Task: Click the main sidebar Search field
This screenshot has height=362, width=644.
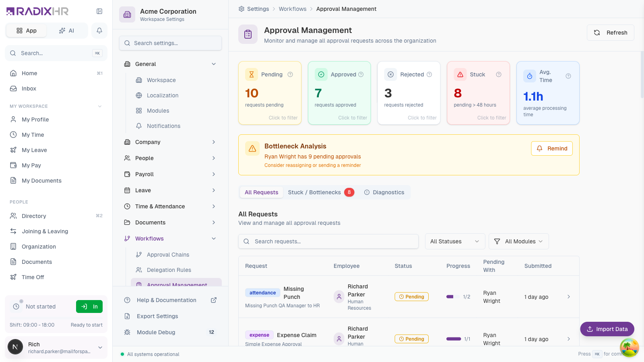Action: click(56, 53)
